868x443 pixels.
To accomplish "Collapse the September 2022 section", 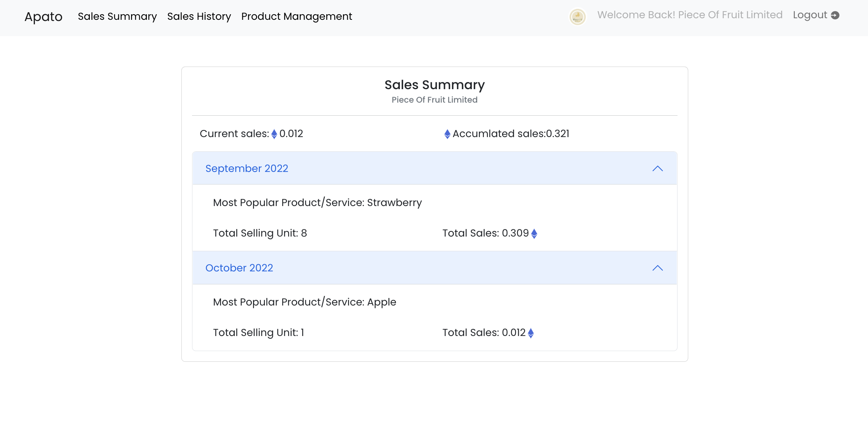I will pyautogui.click(x=657, y=168).
